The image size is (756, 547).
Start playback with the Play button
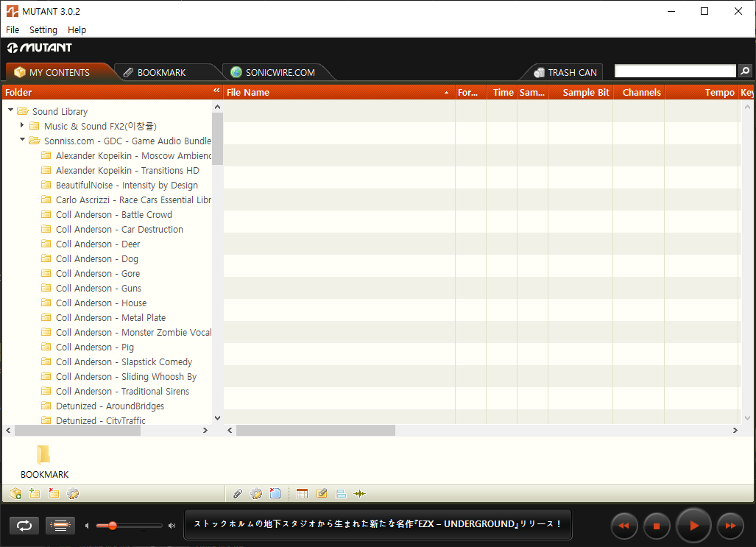pyautogui.click(x=694, y=526)
